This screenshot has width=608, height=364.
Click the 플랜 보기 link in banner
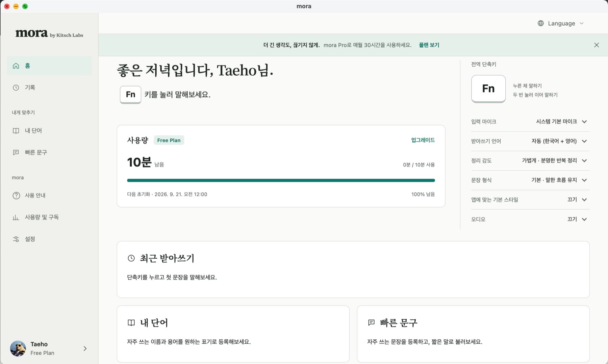(429, 45)
